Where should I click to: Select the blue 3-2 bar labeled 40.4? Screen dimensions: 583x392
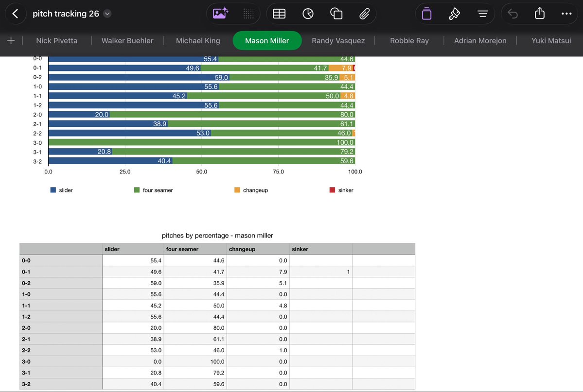click(110, 161)
